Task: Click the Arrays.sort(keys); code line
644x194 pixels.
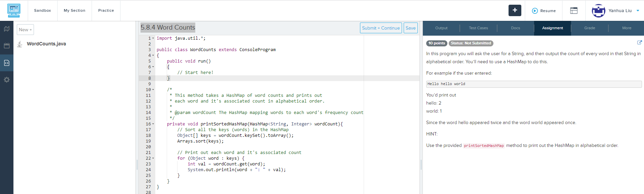Action: [x=200, y=141]
